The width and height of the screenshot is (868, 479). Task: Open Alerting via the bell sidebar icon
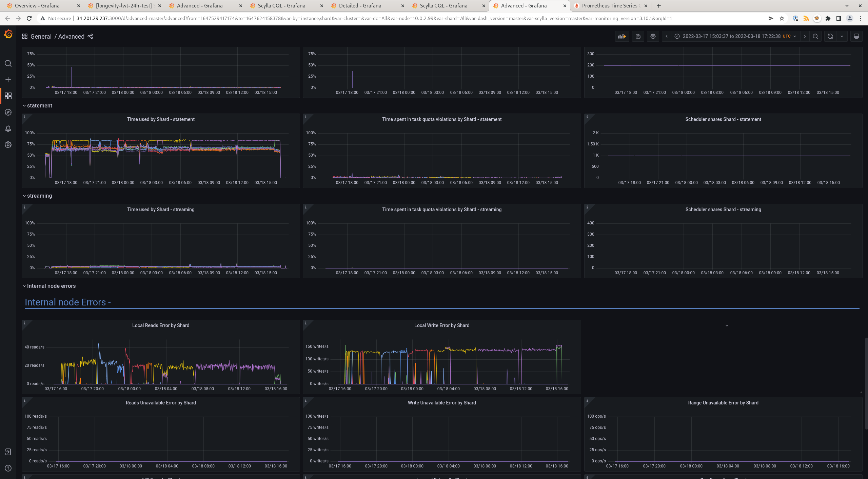(8, 128)
